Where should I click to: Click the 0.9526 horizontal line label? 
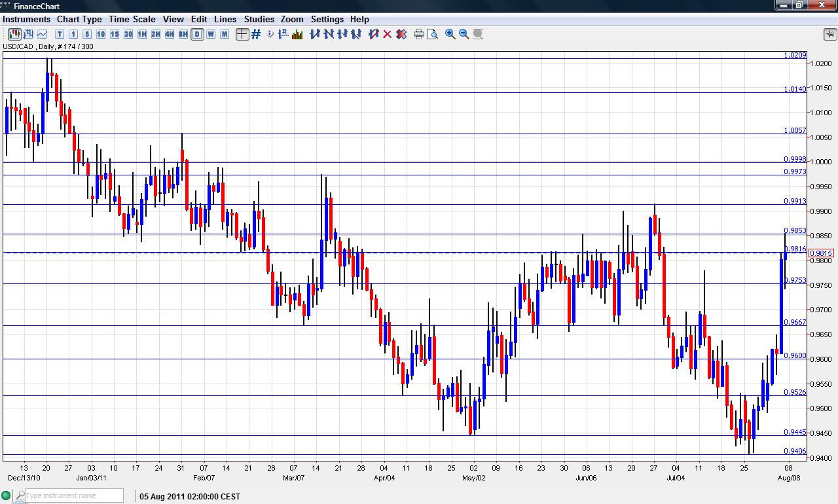795,392
